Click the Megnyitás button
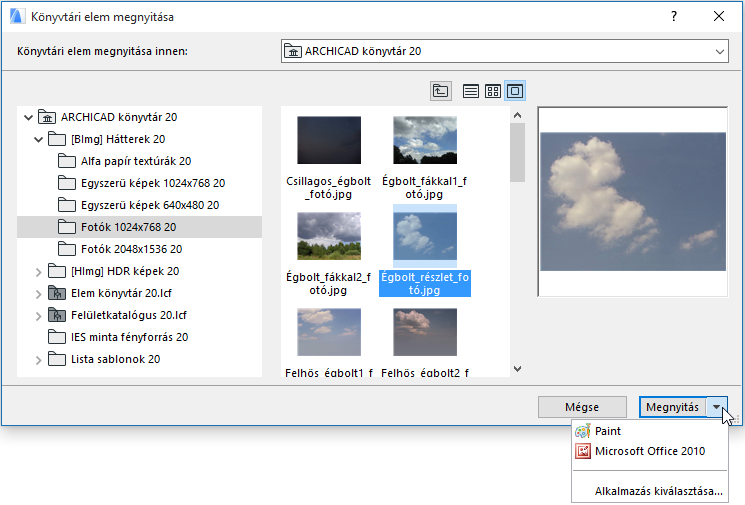The width and height of the screenshot is (745, 505). point(672,407)
